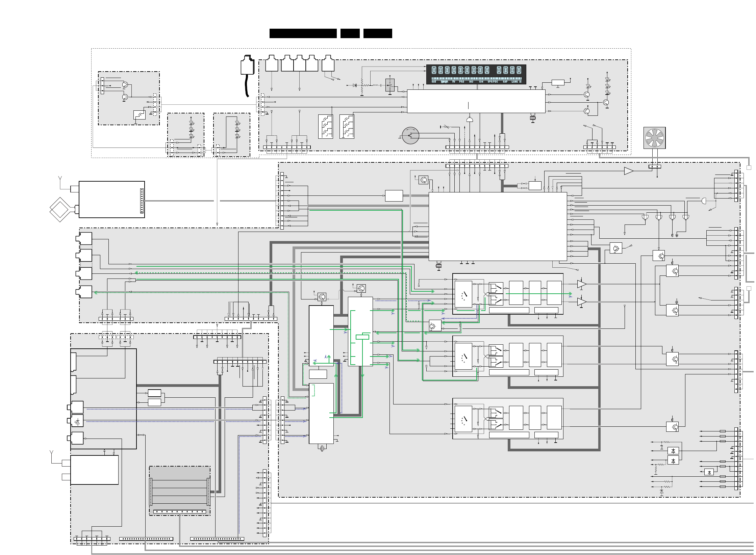Select the crystal symbol under the display controller
Viewport: 756px width, 555px height.
[x=533, y=118]
